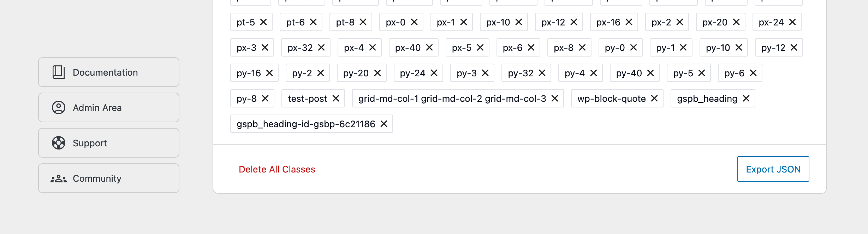Open the Documentation link
Screen dimensions: 868x234
point(109,72)
